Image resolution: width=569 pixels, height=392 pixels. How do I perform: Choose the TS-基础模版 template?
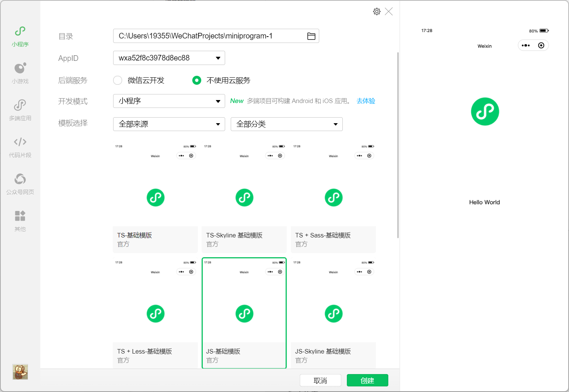(x=155, y=197)
